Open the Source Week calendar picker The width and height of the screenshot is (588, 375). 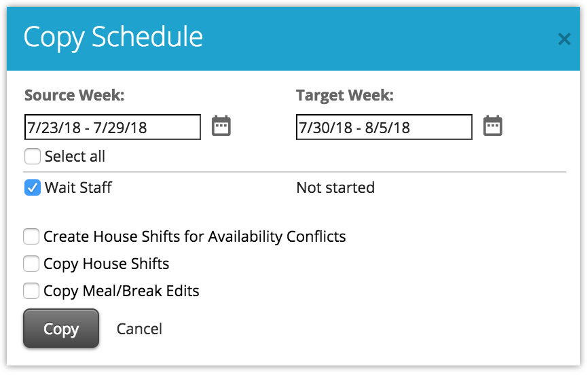pos(221,126)
